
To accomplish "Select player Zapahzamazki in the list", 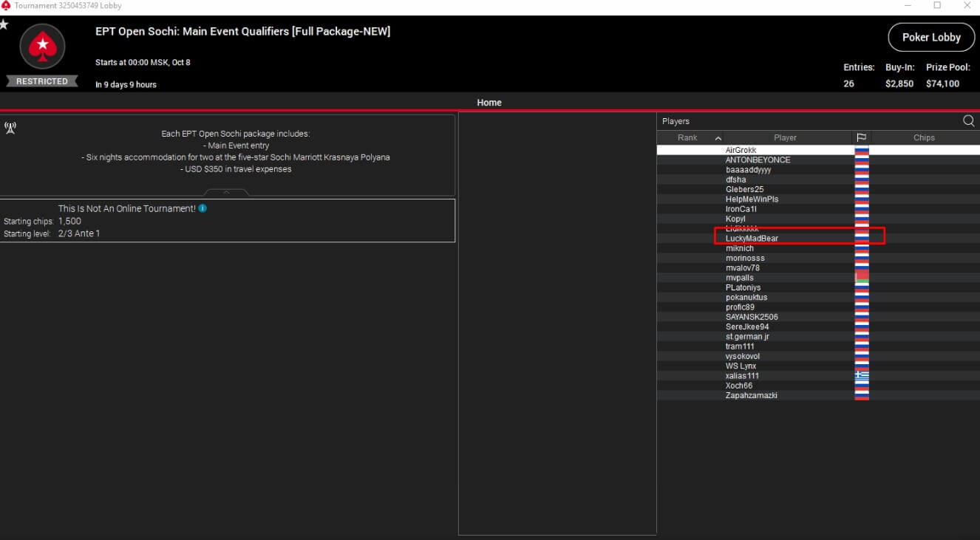I will click(751, 395).
